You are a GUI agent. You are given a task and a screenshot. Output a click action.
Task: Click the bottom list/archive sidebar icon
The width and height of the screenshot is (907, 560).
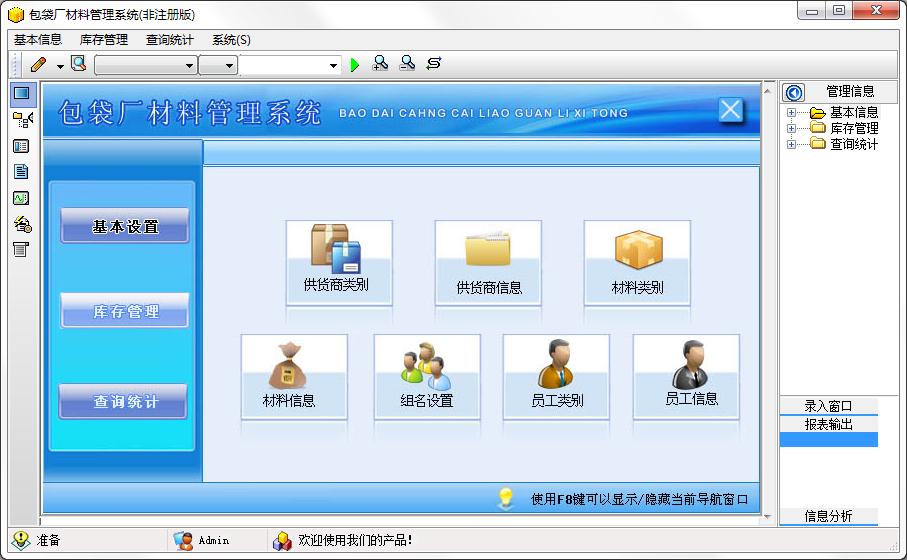(x=21, y=250)
